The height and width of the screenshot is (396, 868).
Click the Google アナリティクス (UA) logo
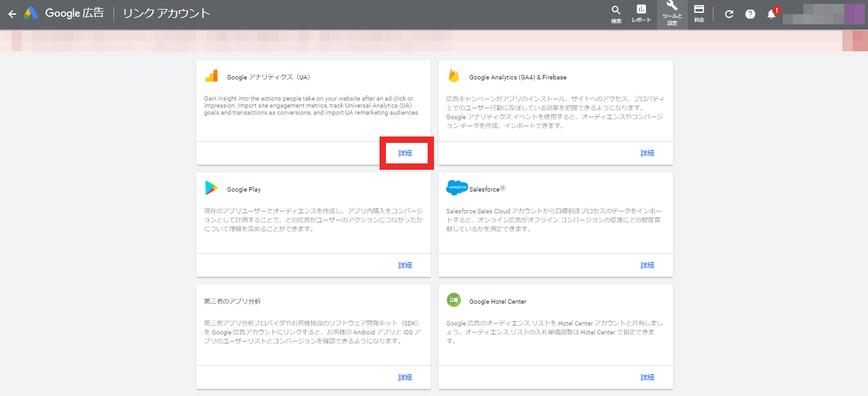click(212, 76)
